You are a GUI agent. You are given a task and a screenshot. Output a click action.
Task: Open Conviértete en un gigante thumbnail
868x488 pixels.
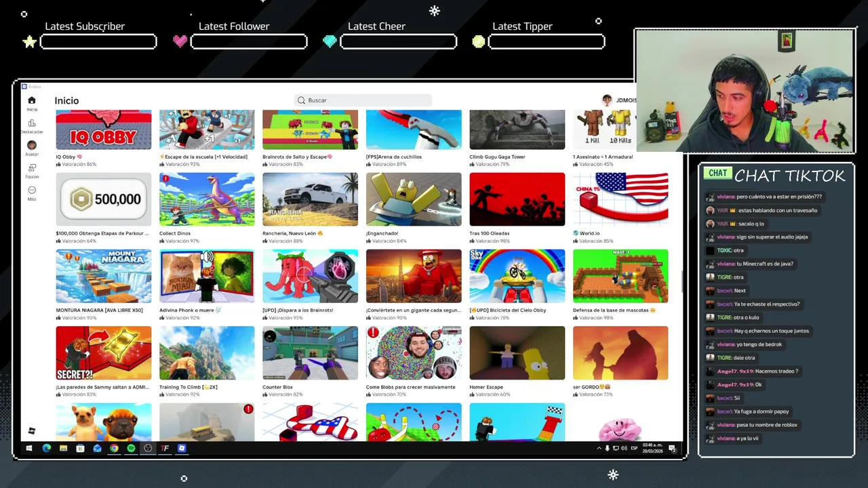[414, 276]
